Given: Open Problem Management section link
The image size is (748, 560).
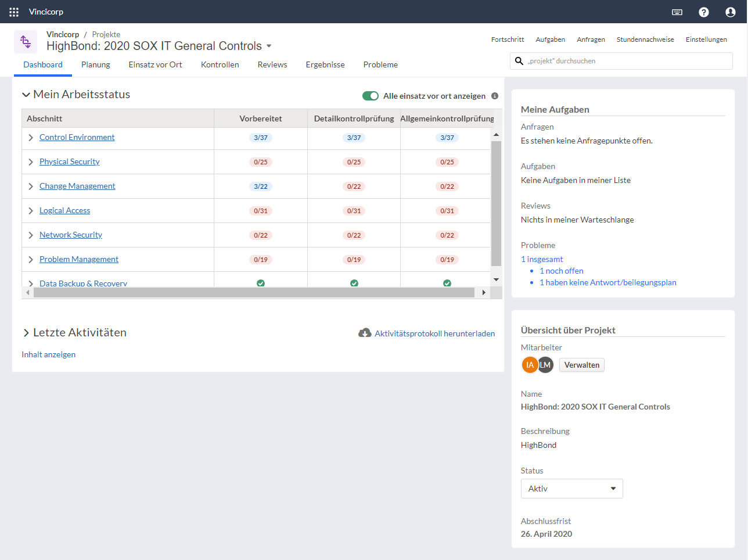Looking at the screenshot, I should click(x=79, y=259).
